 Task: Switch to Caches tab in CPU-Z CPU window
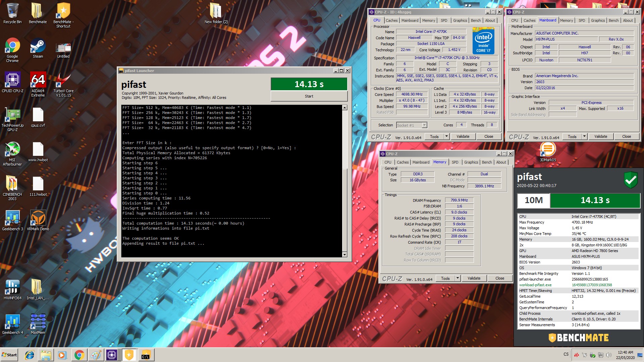coord(391,20)
